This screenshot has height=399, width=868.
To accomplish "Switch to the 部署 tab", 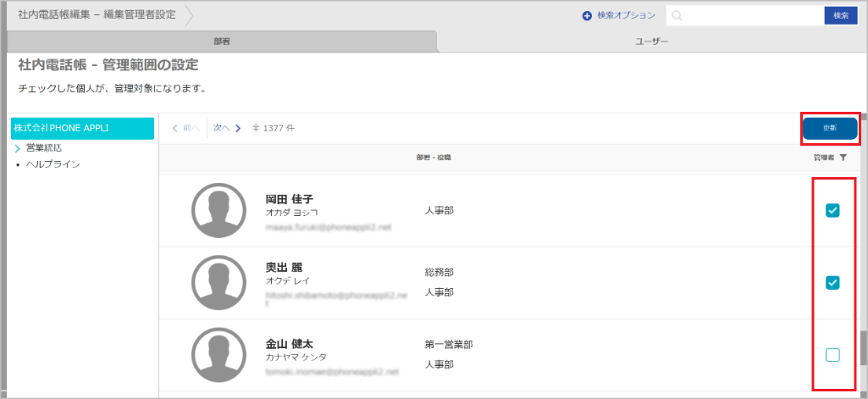I will (221, 41).
